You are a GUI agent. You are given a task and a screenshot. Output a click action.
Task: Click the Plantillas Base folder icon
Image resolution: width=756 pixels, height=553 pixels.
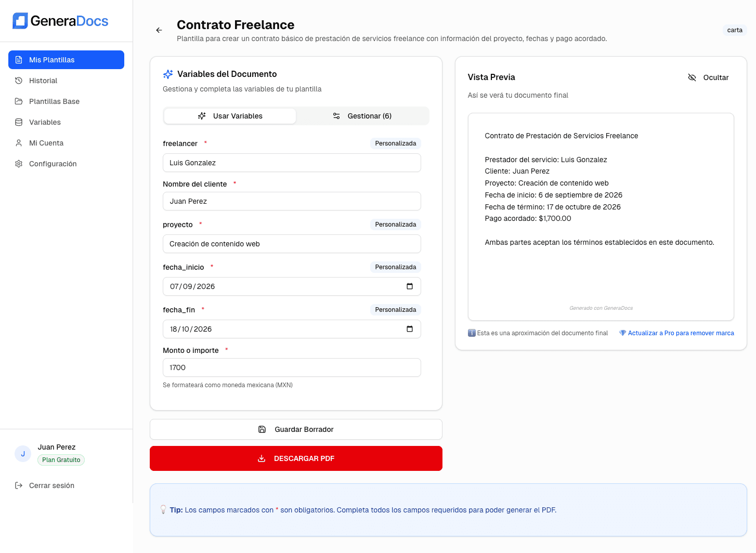pos(19,101)
